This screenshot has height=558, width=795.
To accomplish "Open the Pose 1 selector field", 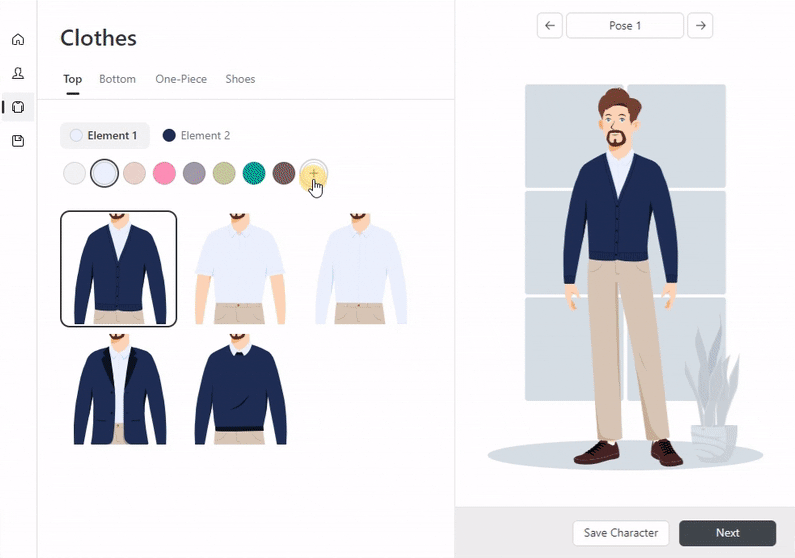I will tap(624, 26).
